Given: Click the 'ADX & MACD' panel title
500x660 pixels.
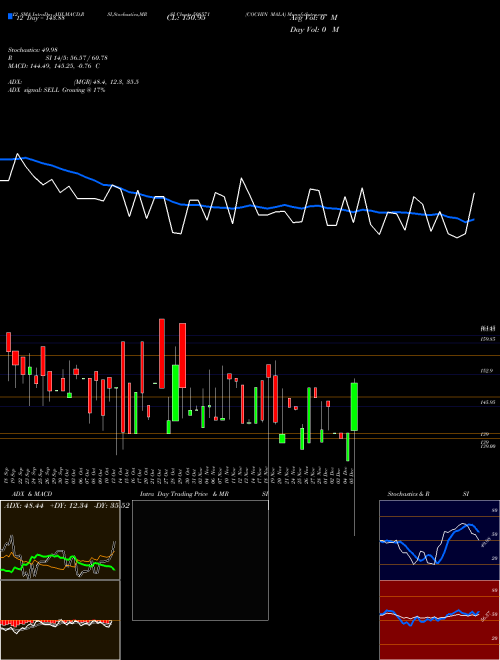Looking at the screenshot, I should coord(32,494).
